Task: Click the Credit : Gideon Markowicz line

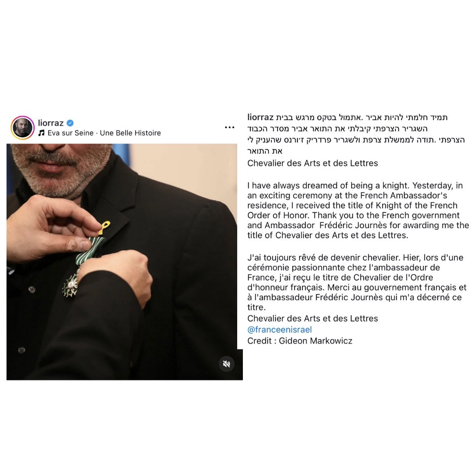Action: coord(300,341)
